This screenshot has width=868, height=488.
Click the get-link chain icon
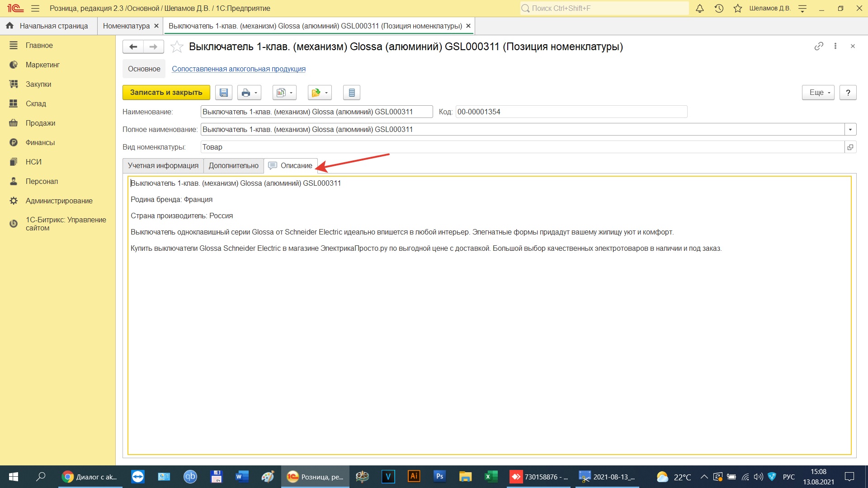pyautogui.click(x=819, y=46)
